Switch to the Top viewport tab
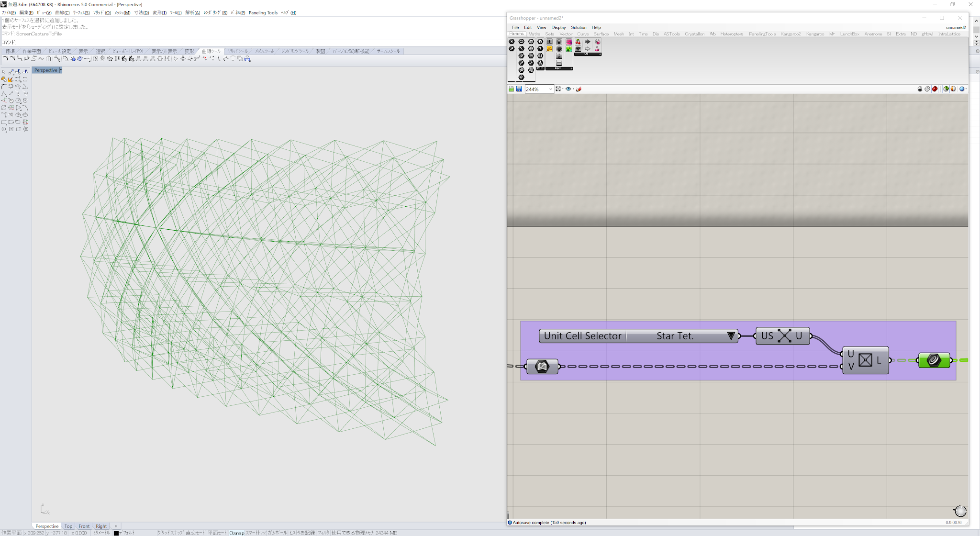Viewport: 980px width, 536px height. tap(68, 526)
